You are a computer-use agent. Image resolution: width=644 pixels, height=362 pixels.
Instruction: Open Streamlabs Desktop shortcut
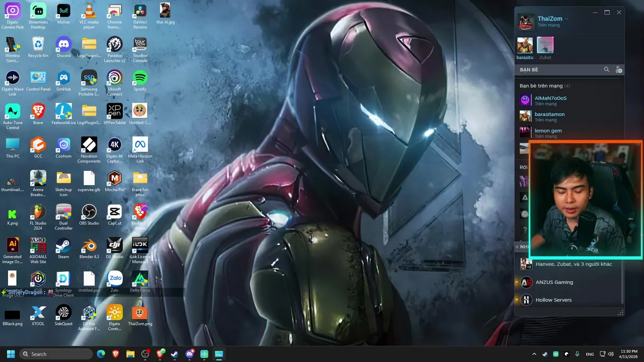point(38,16)
